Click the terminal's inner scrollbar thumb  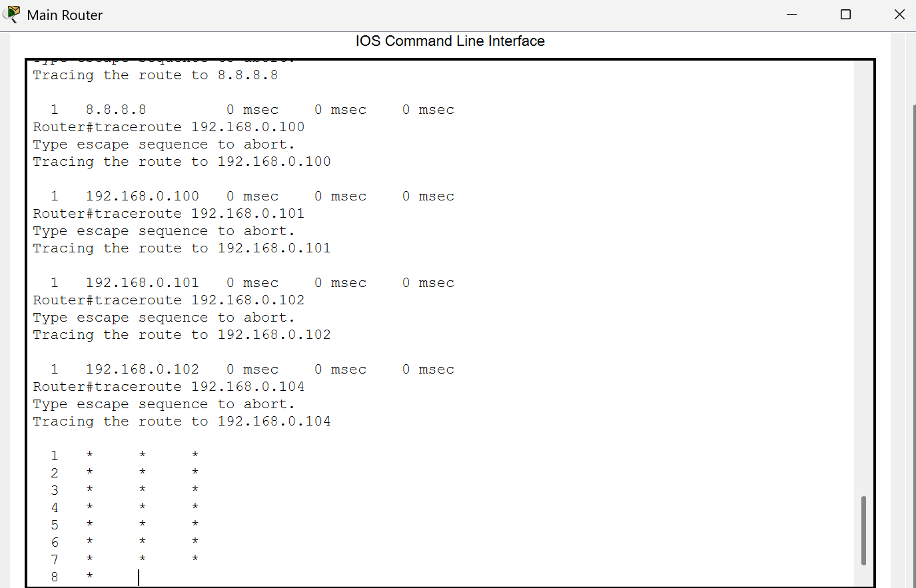(863, 530)
